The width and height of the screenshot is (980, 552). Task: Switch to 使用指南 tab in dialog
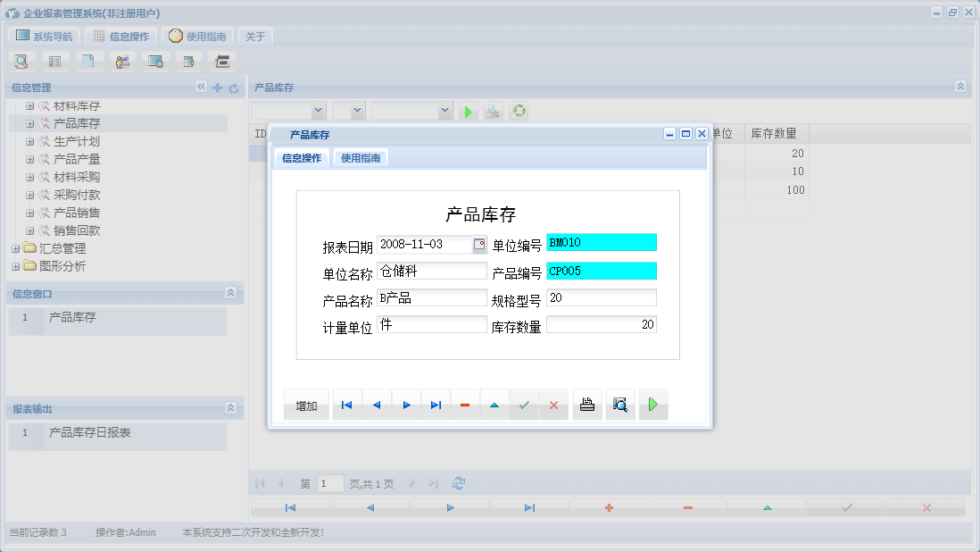[x=361, y=158]
